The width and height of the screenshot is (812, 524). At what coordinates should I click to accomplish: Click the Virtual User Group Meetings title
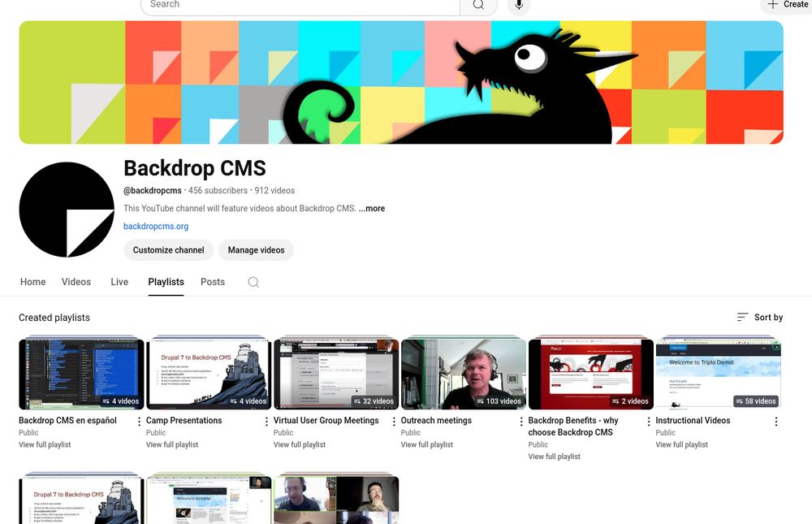point(326,420)
